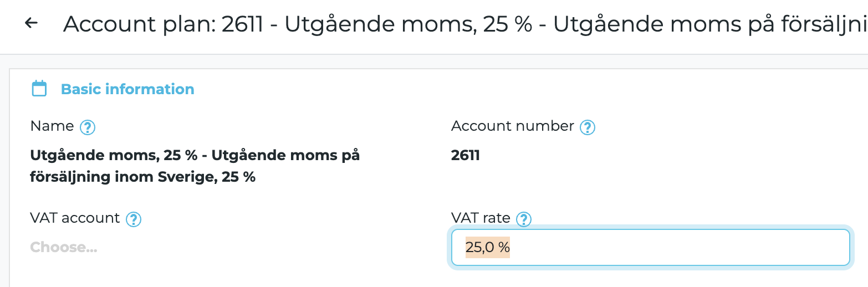Image resolution: width=868 pixels, height=287 pixels.
Task: Focus the VAT rate input field
Action: pos(650,248)
